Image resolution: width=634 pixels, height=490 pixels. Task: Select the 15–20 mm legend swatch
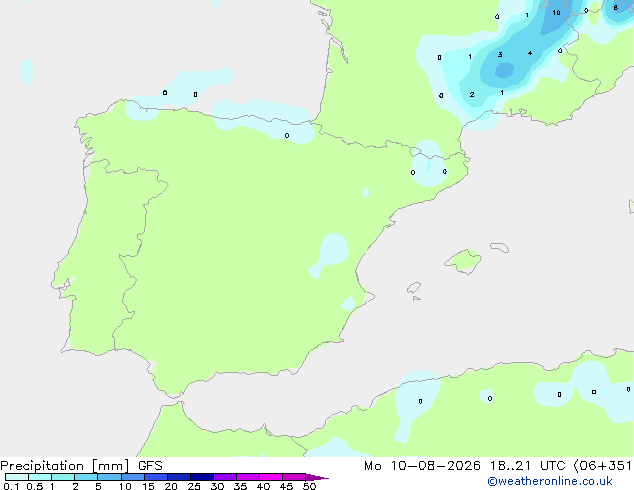pyautogui.click(x=155, y=477)
